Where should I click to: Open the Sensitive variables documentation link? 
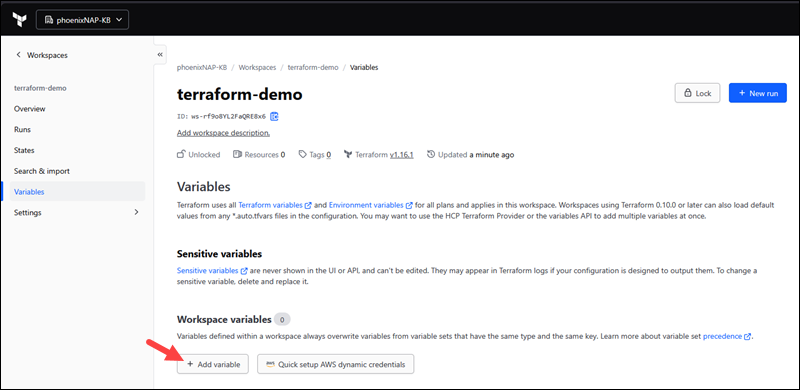pos(212,270)
